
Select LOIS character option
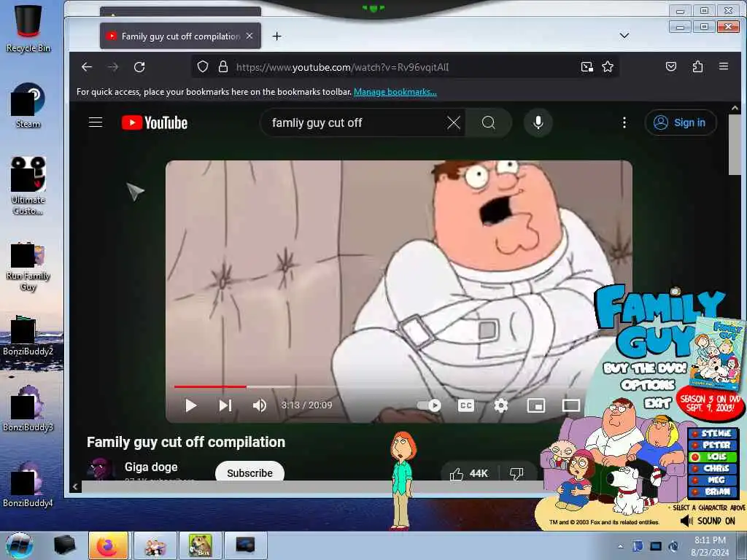click(712, 456)
